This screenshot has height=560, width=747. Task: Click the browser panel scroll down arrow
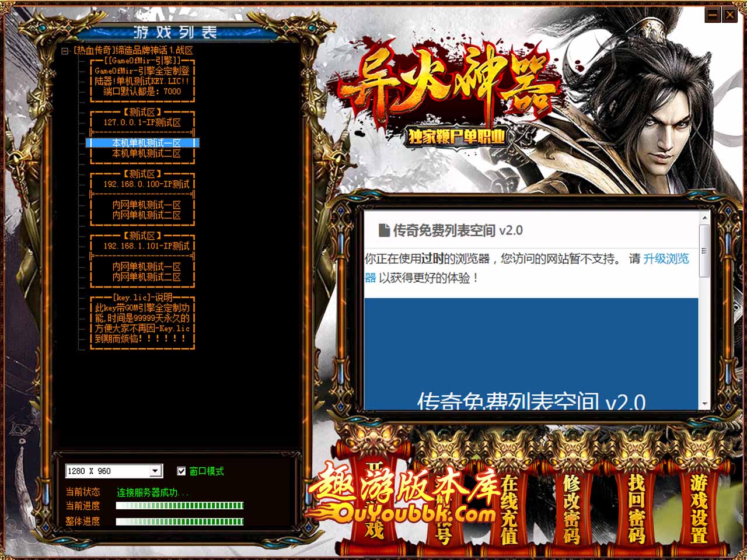704,404
